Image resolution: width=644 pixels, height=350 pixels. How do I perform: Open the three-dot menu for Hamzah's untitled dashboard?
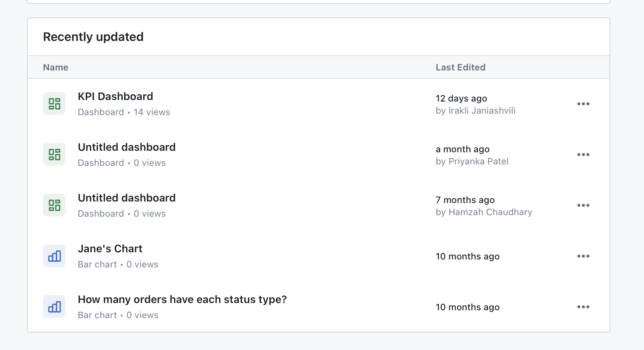tap(583, 205)
